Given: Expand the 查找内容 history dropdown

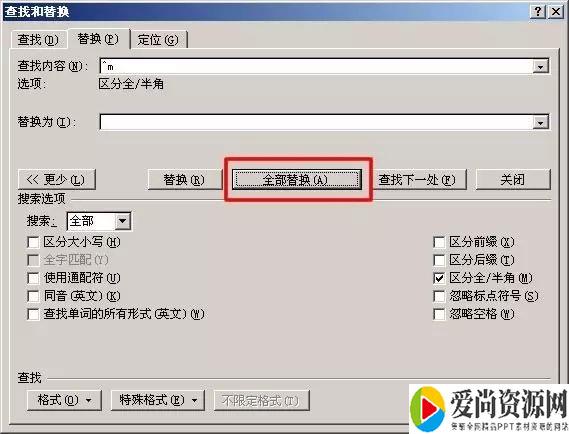Looking at the screenshot, I should click(x=540, y=66).
